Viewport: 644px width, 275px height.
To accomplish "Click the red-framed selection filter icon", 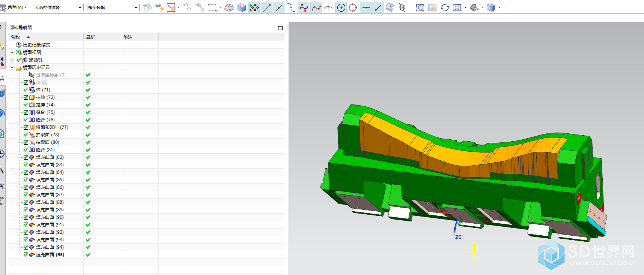I will tap(171, 7).
